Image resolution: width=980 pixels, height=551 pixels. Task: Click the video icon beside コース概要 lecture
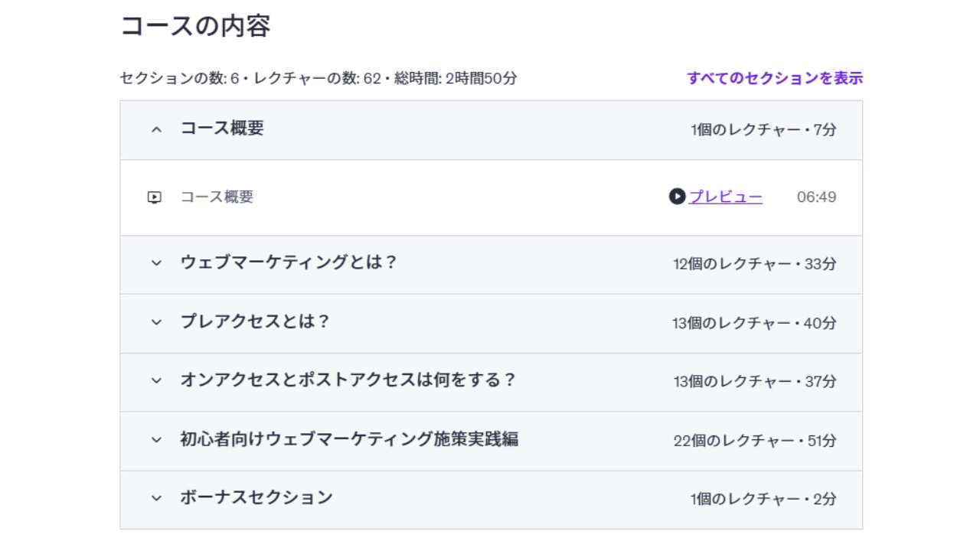[x=155, y=197]
